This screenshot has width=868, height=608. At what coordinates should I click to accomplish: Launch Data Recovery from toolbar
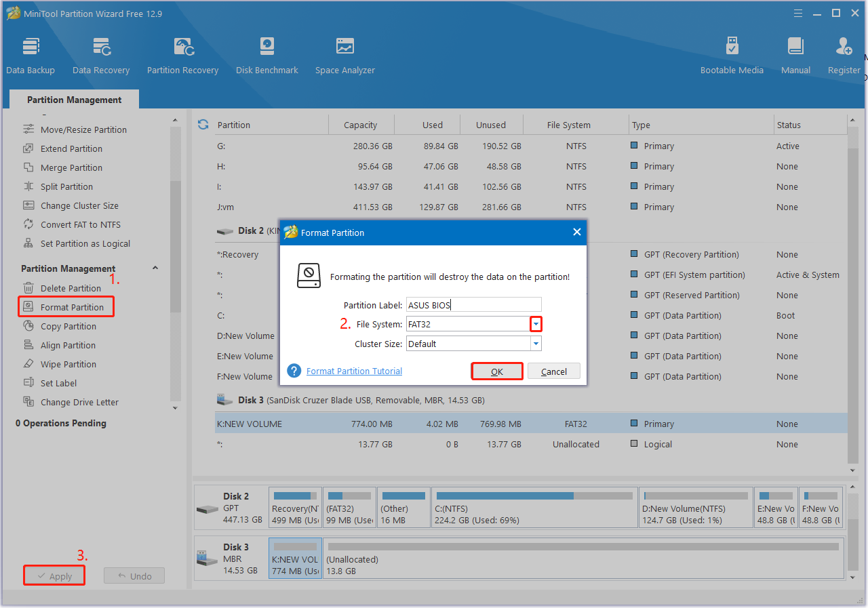tap(101, 56)
